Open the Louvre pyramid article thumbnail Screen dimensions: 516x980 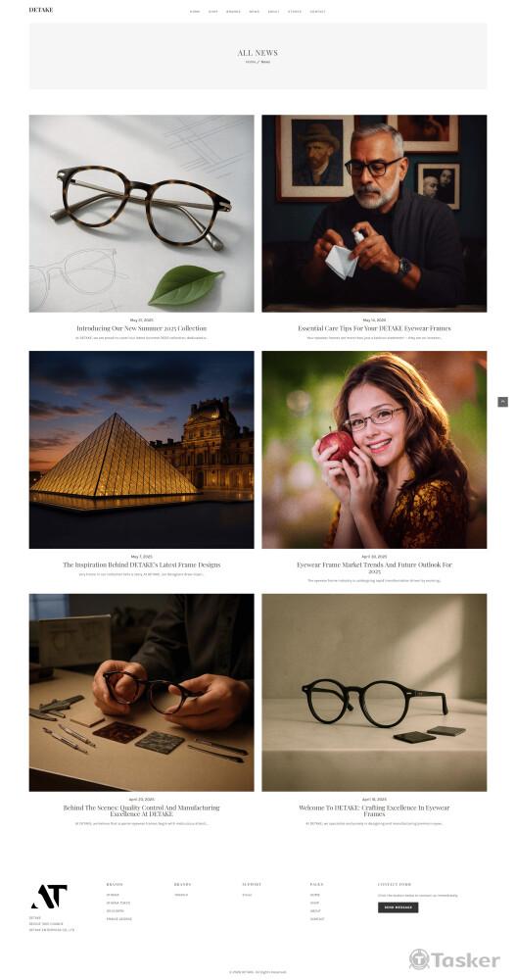141,450
